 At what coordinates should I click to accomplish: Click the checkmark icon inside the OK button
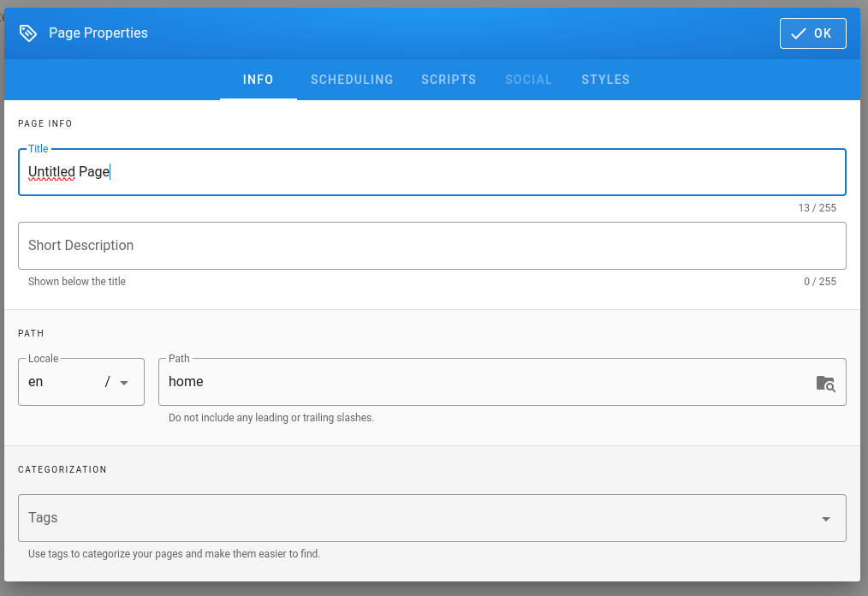pyautogui.click(x=798, y=33)
